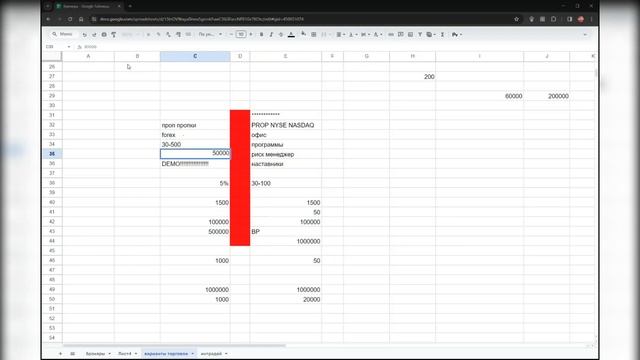Select the cell containing риск менеджер
The image size is (640, 360).
click(x=286, y=154)
